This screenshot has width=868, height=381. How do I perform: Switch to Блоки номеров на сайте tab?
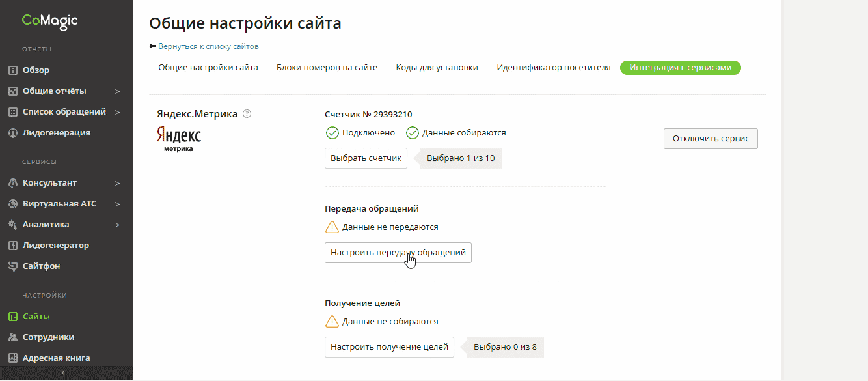327,68
